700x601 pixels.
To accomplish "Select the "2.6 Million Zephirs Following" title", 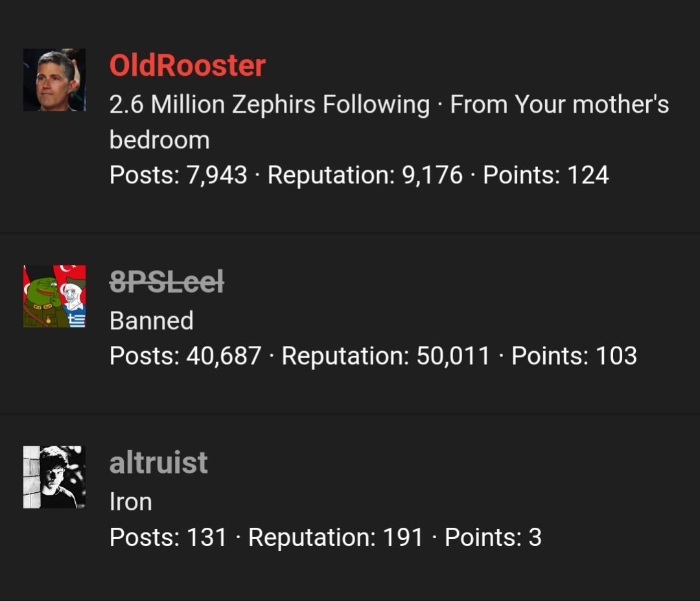I will (269, 104).
